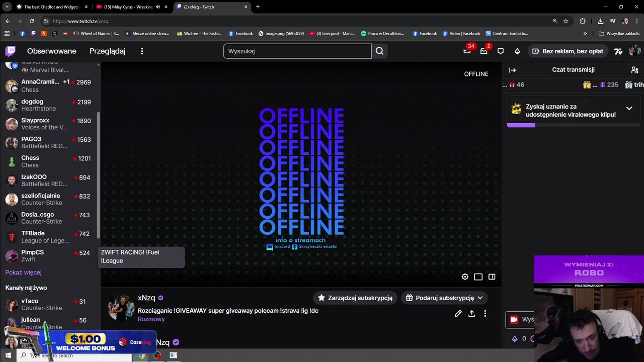
Task: Open the three-dot more menu beside Przeglądaj
Action: pyautogui.click(x=142, y=51)
